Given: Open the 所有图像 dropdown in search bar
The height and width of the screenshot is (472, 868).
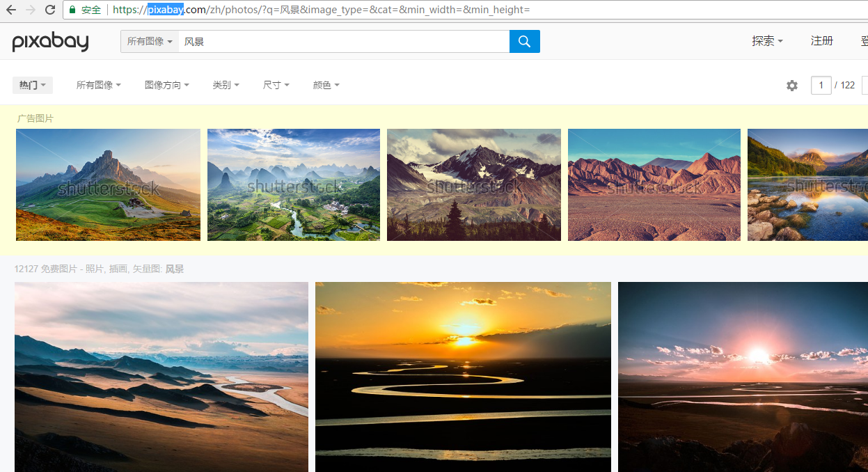Looking at the screenshot, I should pos(150,42).
